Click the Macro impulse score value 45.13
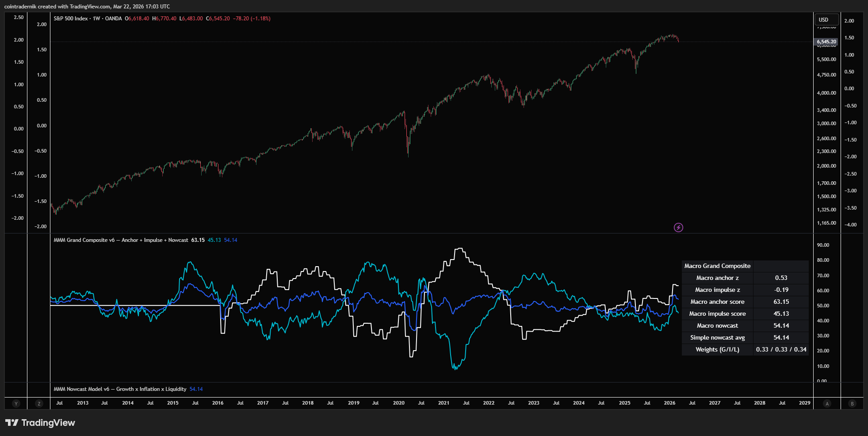This screenshot has height=436, width=868. 781,314
